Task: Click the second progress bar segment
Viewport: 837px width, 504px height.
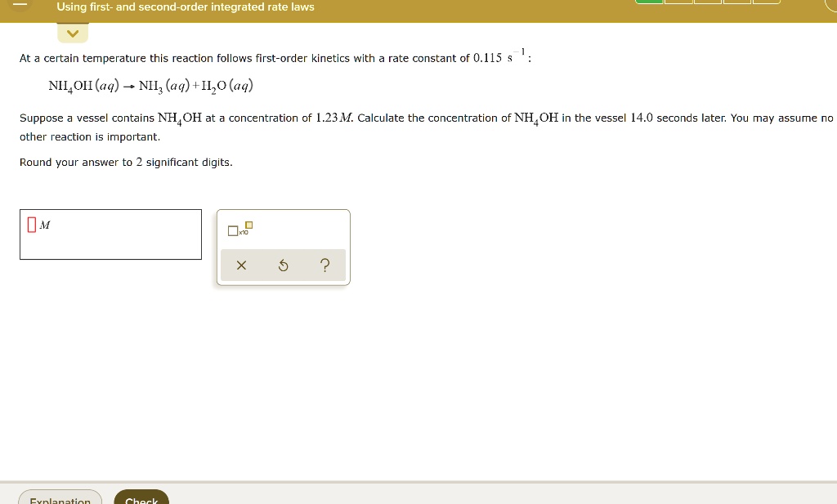Action: coord(677,2)
